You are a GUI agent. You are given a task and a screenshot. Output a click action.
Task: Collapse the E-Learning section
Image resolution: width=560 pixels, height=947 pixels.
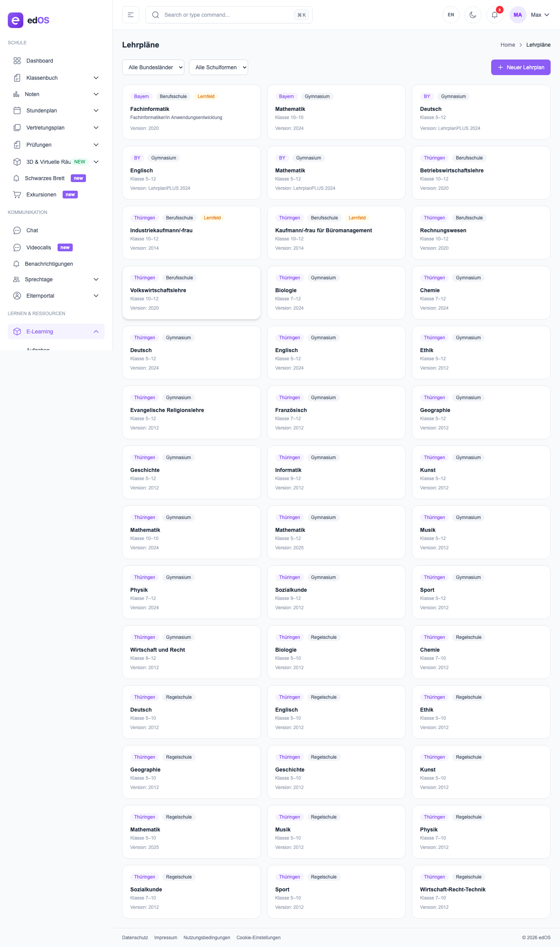(96, 331)
